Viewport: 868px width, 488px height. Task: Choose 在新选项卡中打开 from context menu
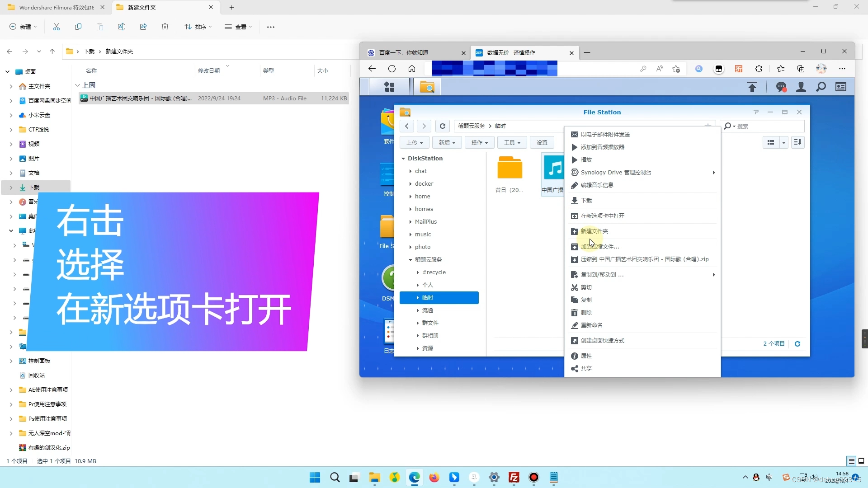tap(602, 216)
